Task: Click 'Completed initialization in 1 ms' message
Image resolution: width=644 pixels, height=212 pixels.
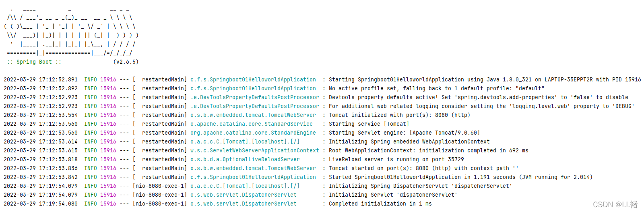Action: pos(380,204)
